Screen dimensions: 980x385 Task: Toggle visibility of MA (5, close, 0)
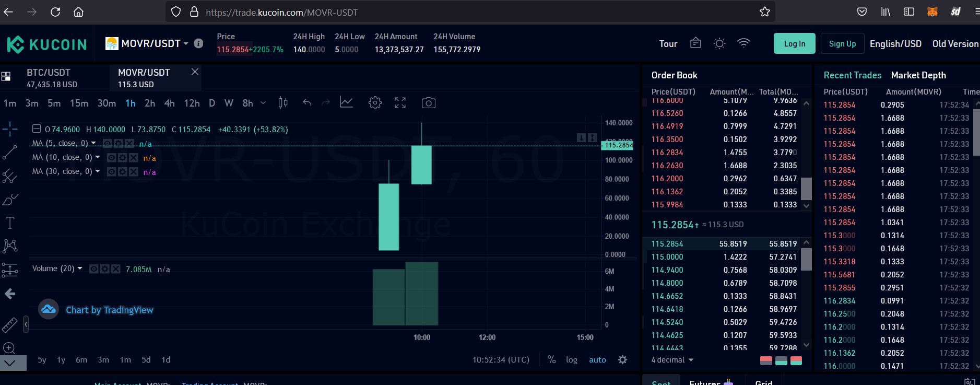tap(107, 143)
